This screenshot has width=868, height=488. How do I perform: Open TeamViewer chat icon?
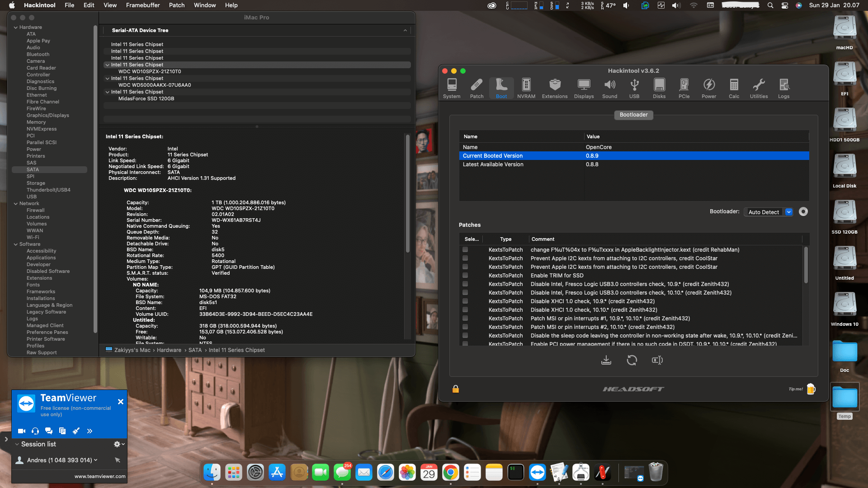click(x=49, y=431)
